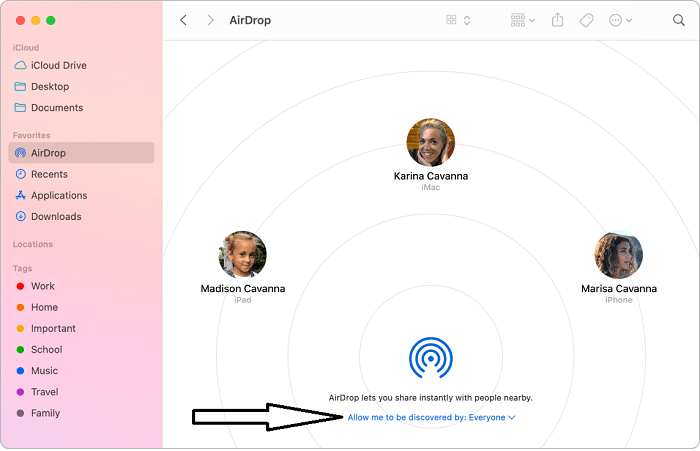Select the gray Family tag dot

20,413
